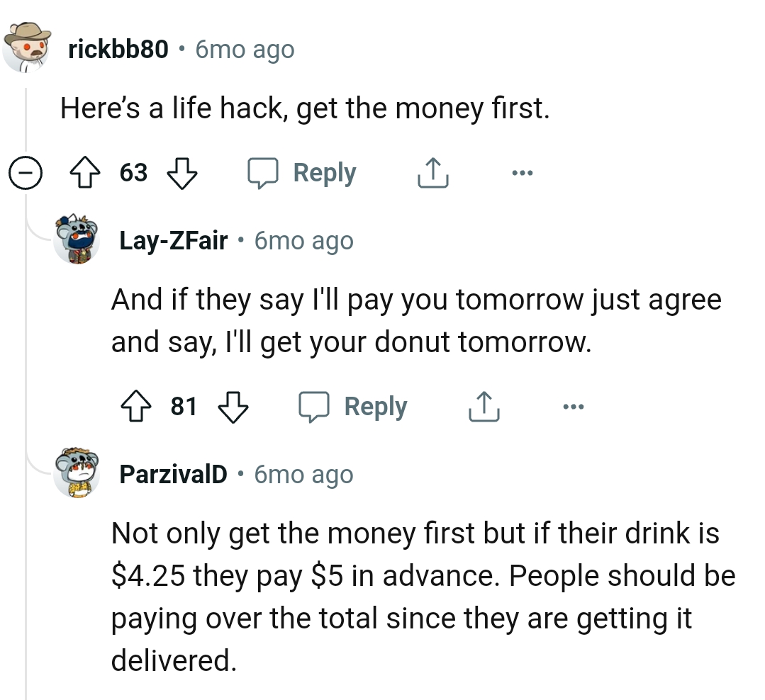Open the overflow menu on rickbb80's comment

pyautogui.click(x=522, y=172)
